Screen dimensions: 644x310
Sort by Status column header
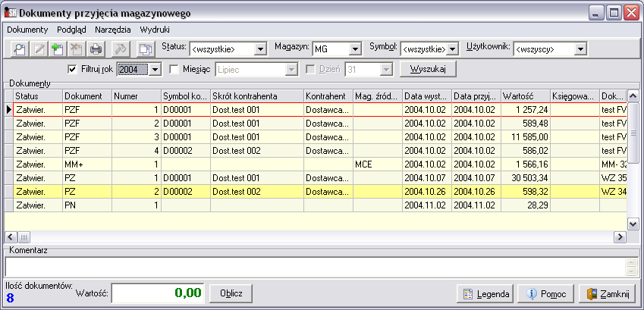(x=38, y=96)
